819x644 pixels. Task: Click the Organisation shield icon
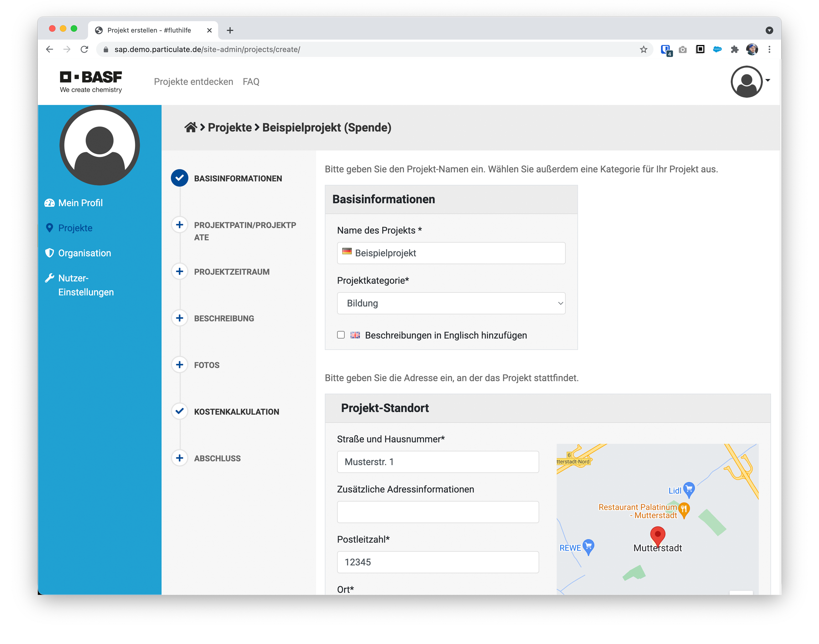(49, 253)
